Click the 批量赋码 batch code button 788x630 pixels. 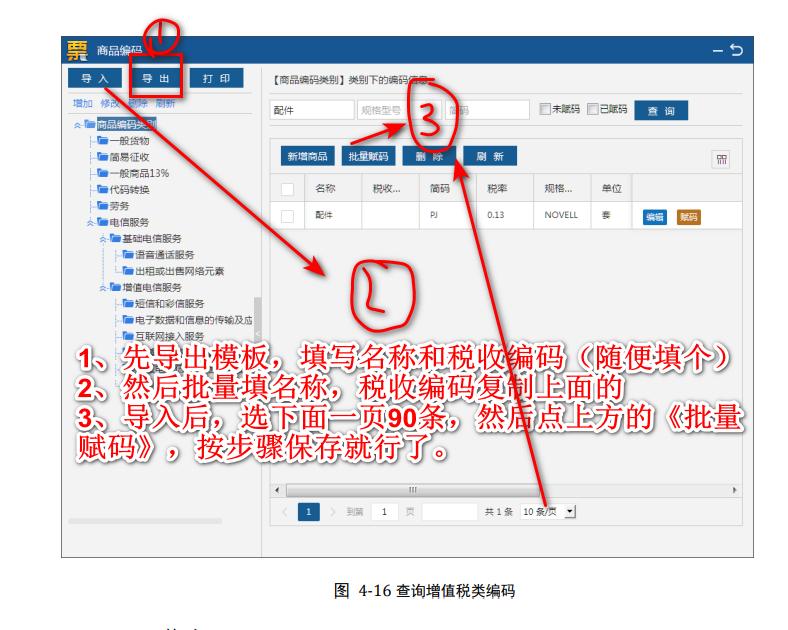(368, 156)
